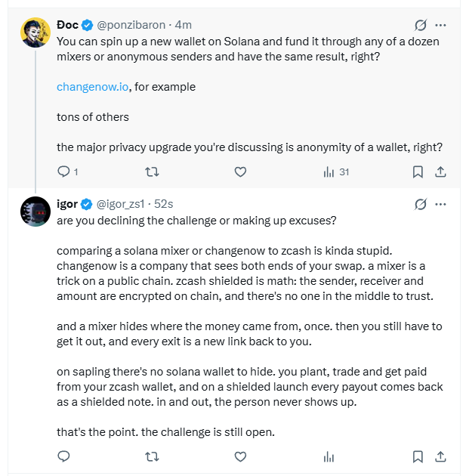View analytics of igor's reply

click(329, 456)
